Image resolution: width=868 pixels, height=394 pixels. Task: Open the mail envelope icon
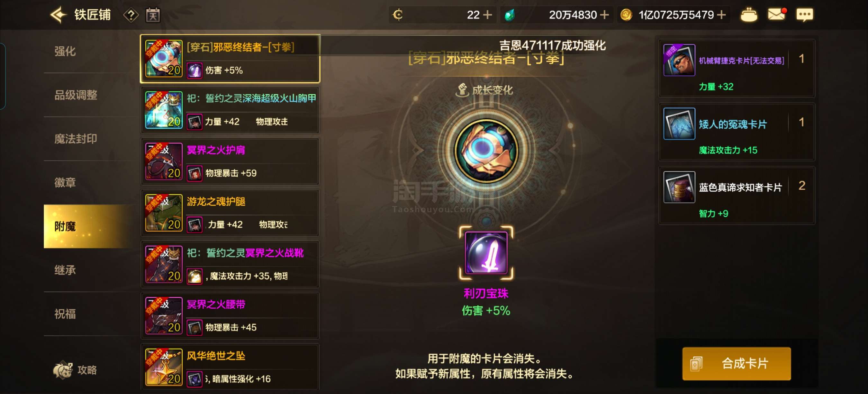pyautogui.click(x=776, y=14)
